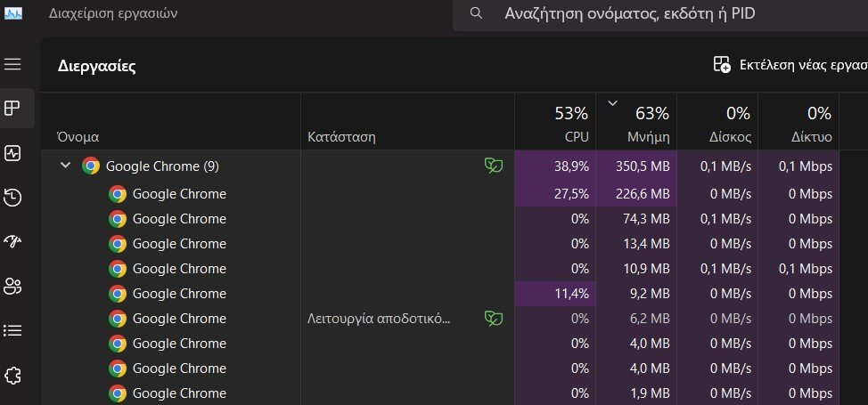Click the sort arrow above the Μνήμη column
The height and width of the screenshot is (405, 868).
[612, 102]
